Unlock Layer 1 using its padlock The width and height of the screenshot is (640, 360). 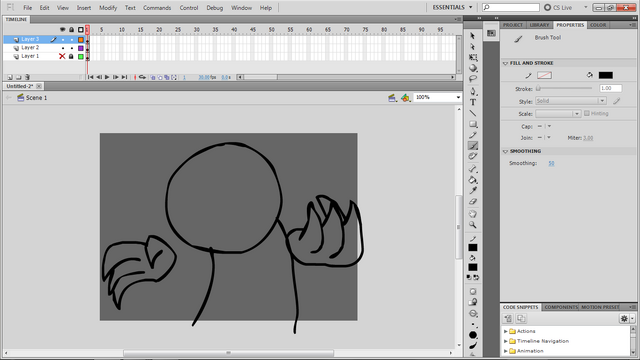pyautogui.click(x=71, y=56)
